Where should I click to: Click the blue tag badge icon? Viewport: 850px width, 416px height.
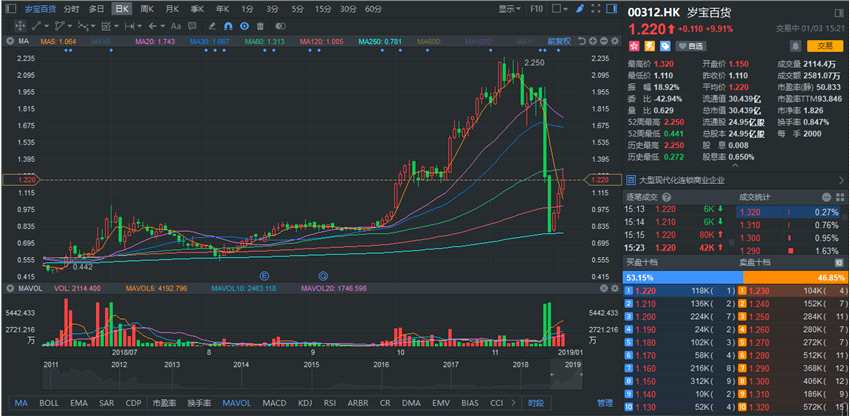665,46
